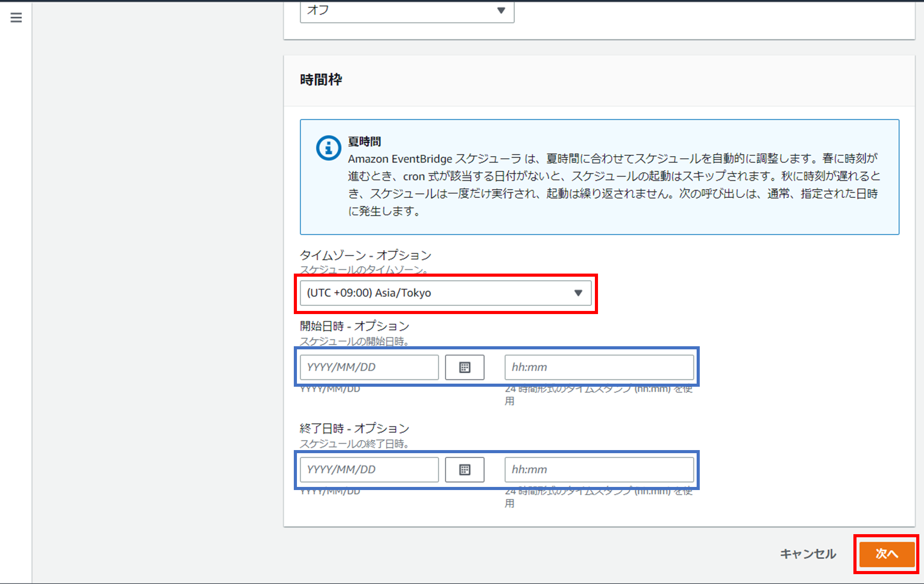Focus the end date YYYY/MM/DD field
Image resolution: width=924 pixels, height=584 pixels.
coord(369,469)
